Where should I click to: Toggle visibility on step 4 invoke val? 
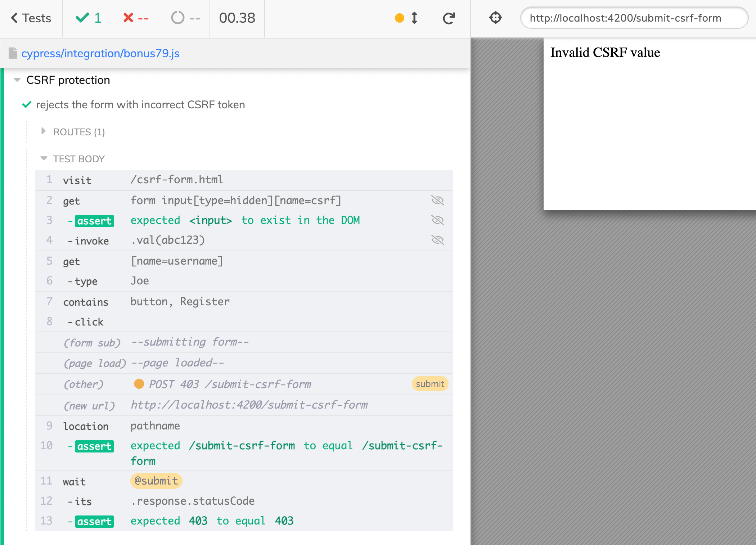click(438, 240)
